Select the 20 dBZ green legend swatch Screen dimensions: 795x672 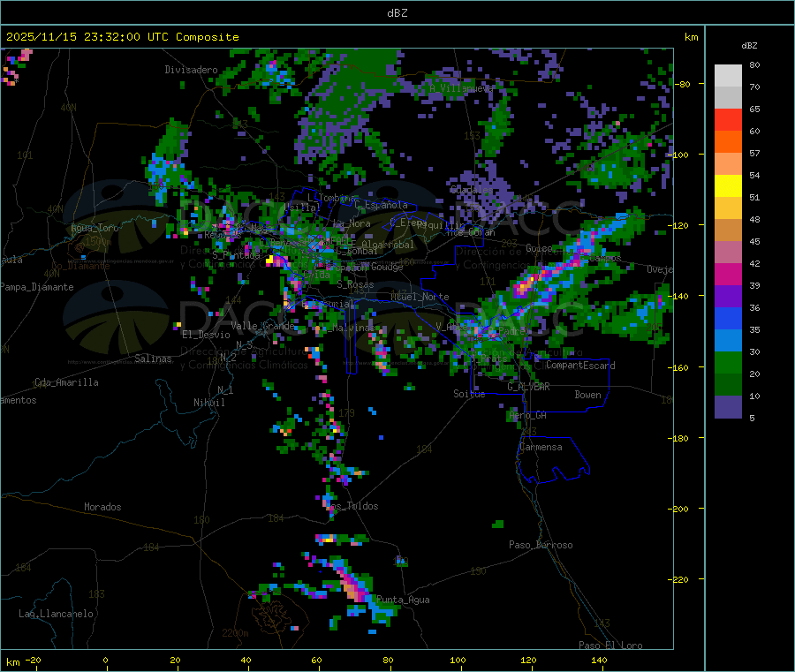point(728,362)
